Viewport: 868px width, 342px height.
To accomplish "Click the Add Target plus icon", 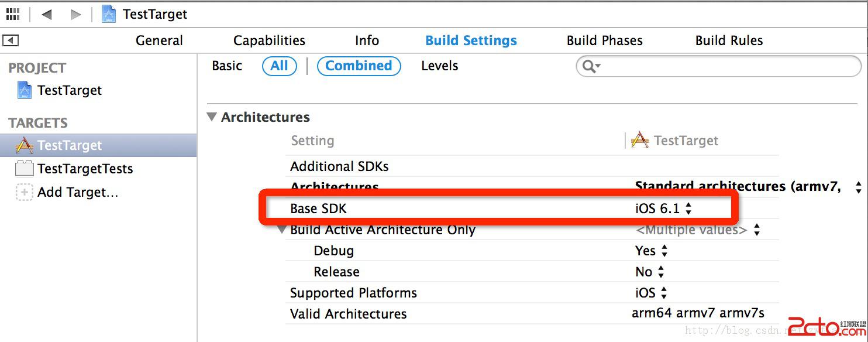I will 25,192.
